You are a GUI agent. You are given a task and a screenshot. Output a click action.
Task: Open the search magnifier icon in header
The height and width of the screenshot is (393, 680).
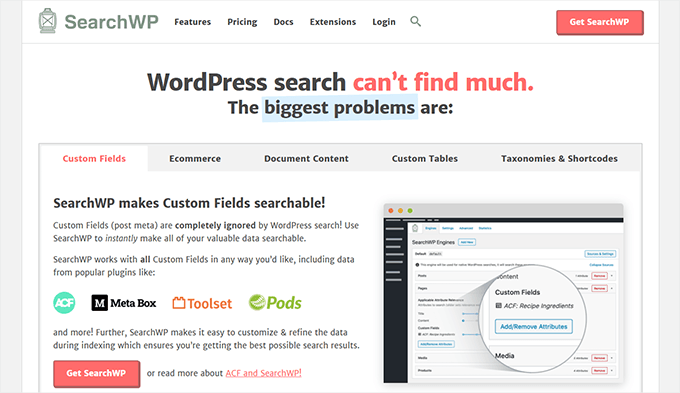(415, 21)
